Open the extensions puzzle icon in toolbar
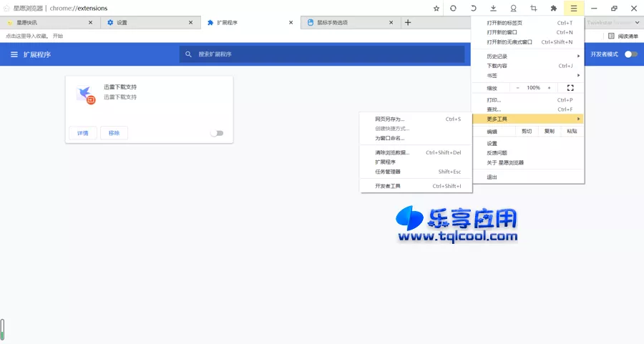This screenshot has height=344, width=644. tap(554, 8)
